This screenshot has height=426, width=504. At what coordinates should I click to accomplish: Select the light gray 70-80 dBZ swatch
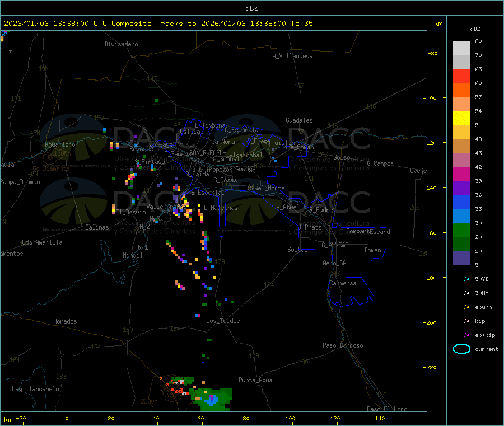461,48
